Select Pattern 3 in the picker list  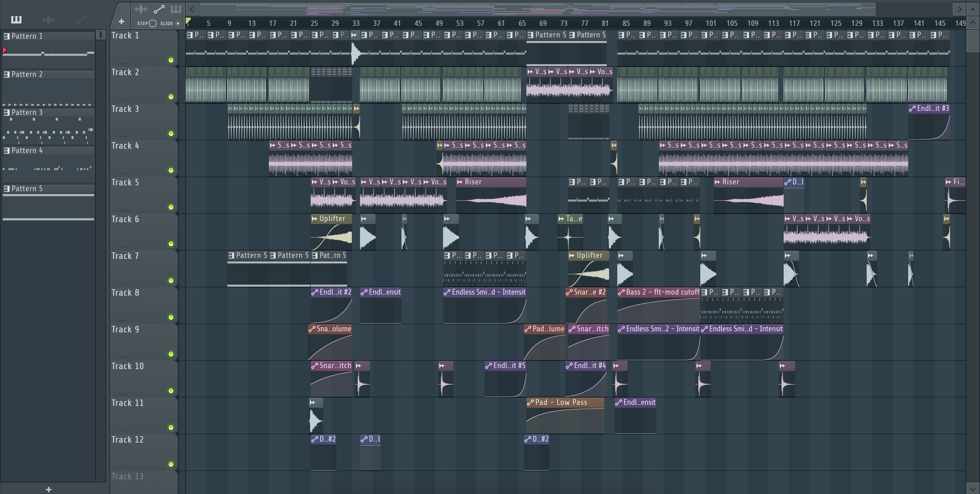coord(49,112)
